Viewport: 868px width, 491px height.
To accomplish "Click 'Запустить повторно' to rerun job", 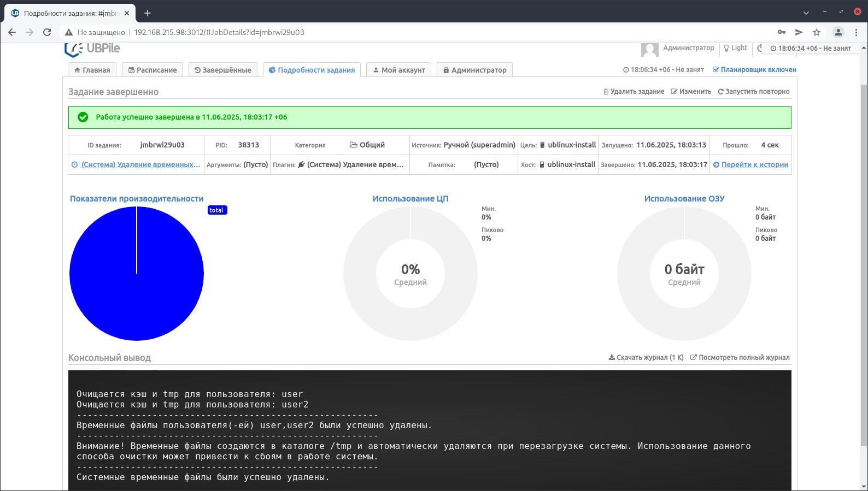I will click(x=753, y=92).
